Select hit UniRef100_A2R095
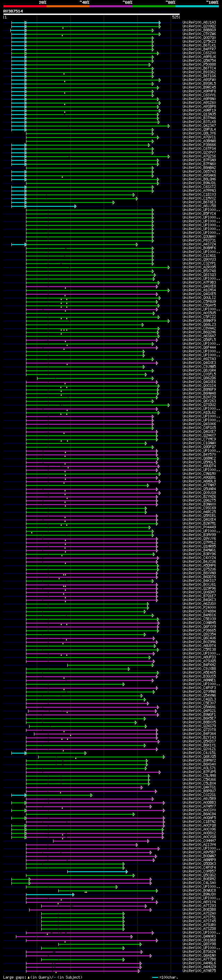This screenshot has height=980, width=222. (199, 267)
